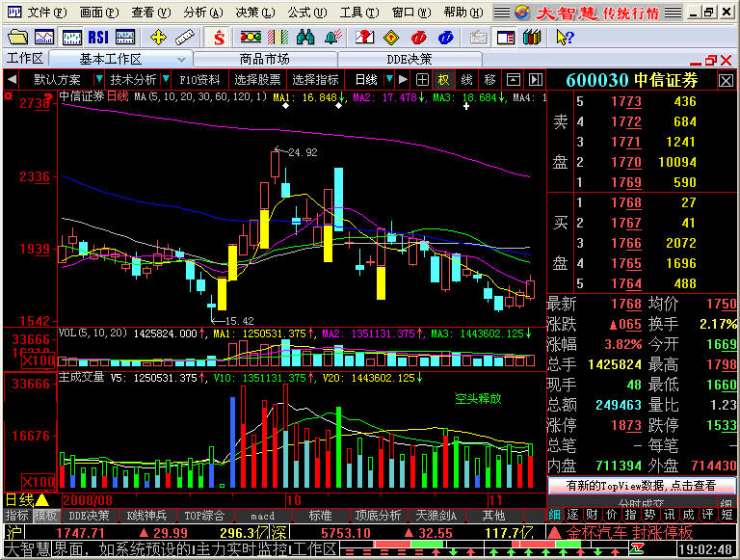The height and width of the screenshot is (560, 740).
Task: Select the ruler measurement tool
Action: point(185,38)
